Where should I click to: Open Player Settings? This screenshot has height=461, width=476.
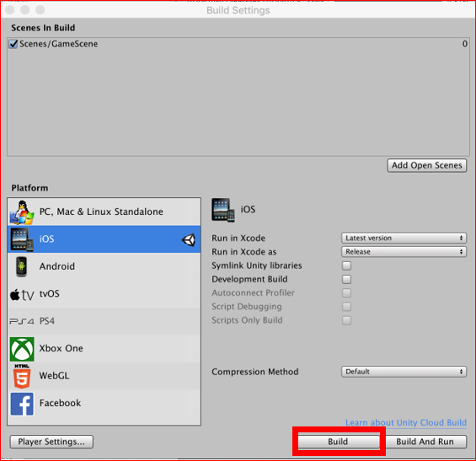click(x=51, y=442)
